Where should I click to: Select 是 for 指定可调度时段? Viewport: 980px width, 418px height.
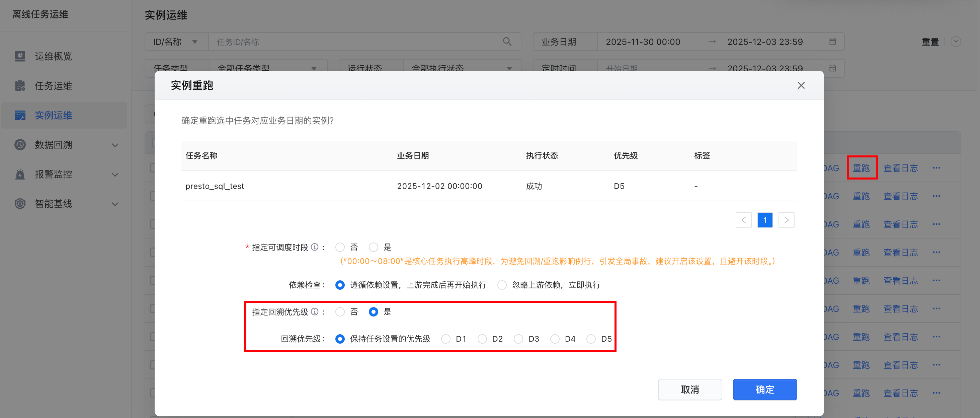[374, 248]
